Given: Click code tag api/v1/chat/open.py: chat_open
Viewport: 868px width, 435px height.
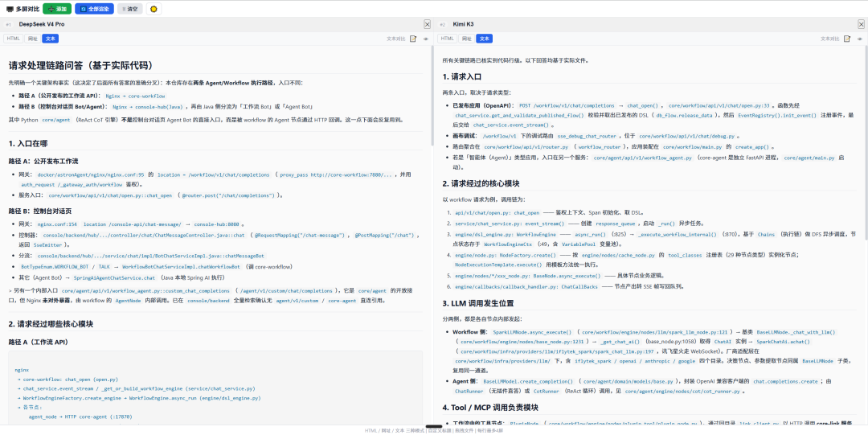Looking at the screenshot, I should click(497, 212).
